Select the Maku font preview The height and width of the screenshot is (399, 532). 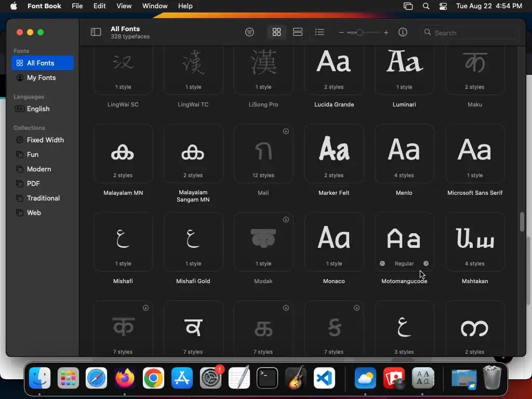point(475,70)
